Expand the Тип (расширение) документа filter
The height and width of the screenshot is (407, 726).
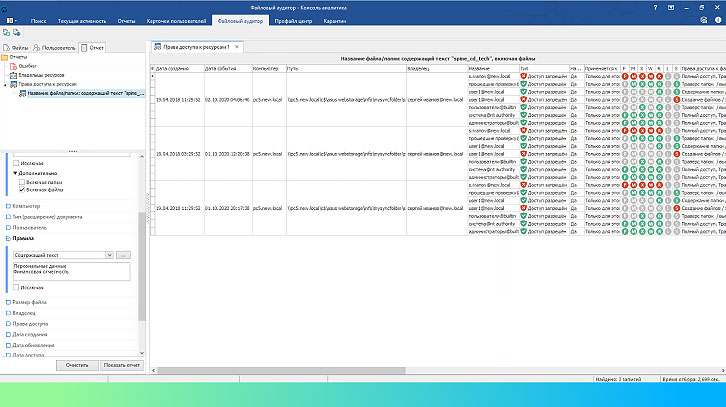coord(8,217)
